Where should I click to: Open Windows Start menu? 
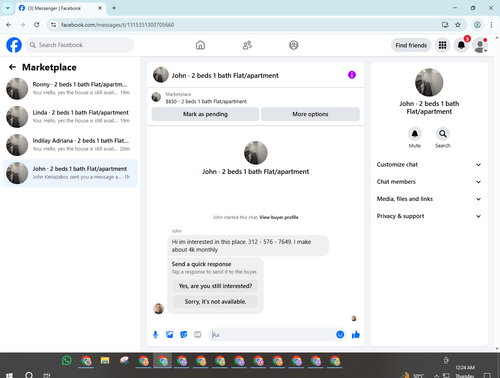coord(9,375)
